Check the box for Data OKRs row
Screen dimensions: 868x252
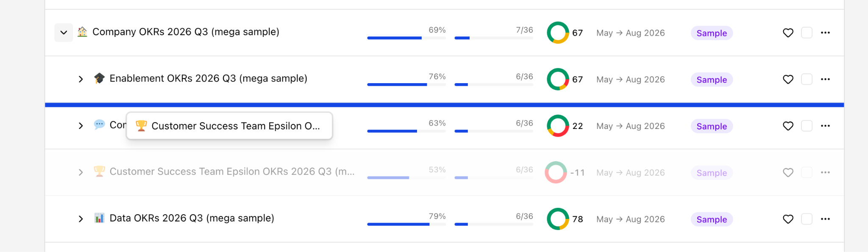pyautogui.click(x=807, y=219)
